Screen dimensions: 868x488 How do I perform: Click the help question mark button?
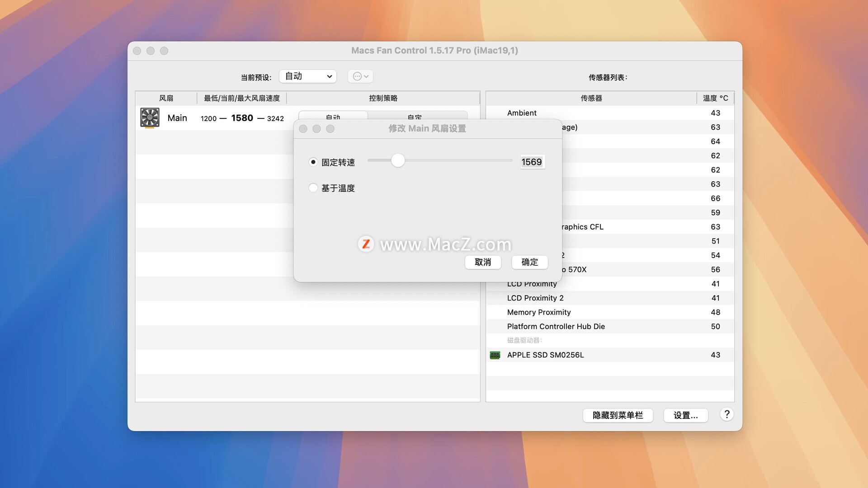click(726, 414)
